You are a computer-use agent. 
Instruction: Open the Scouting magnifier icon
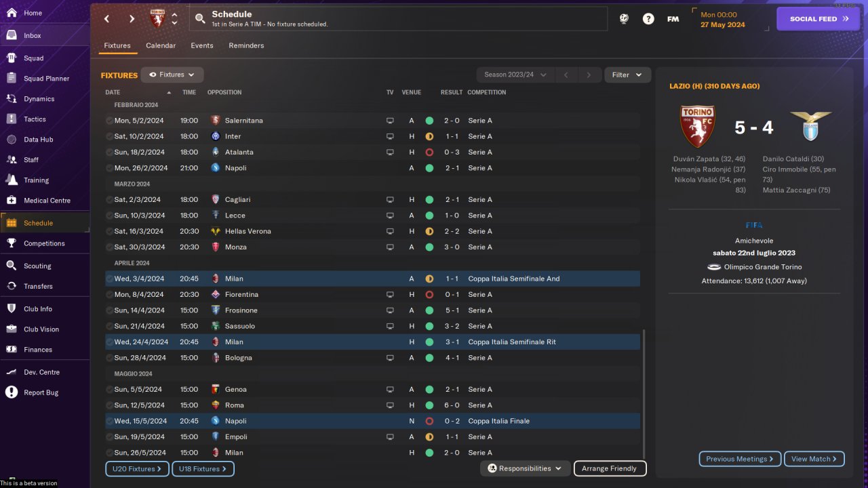tap(12, 266)
